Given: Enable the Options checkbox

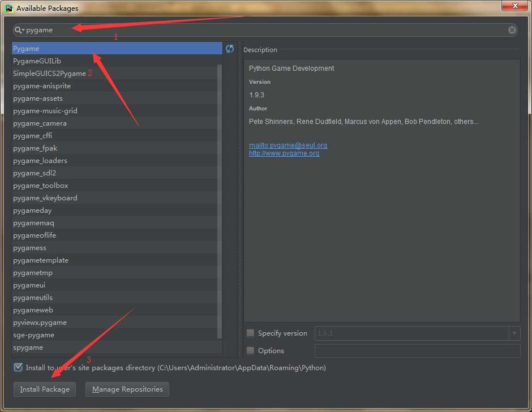Looking at the screenshot, I should pyautogui.click(x=250, y=350).
